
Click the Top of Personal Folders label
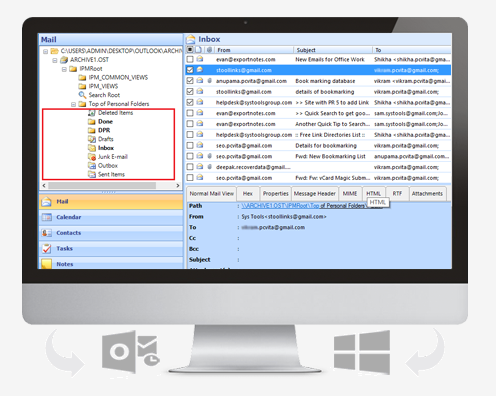(x=119, y=104)
